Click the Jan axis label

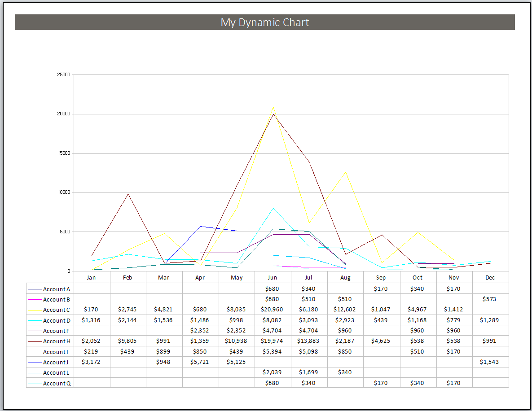tap(91, 277)
